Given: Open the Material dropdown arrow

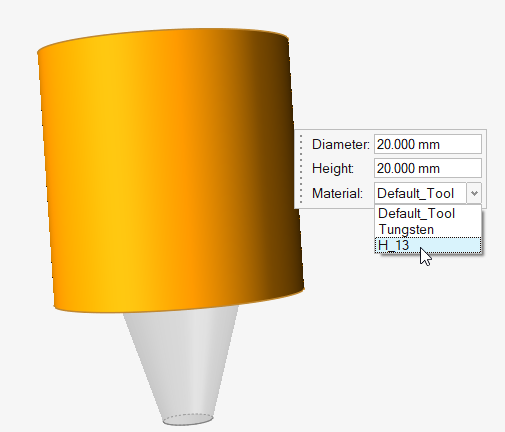Looking at the screenshot, I should tap(474, 193).
